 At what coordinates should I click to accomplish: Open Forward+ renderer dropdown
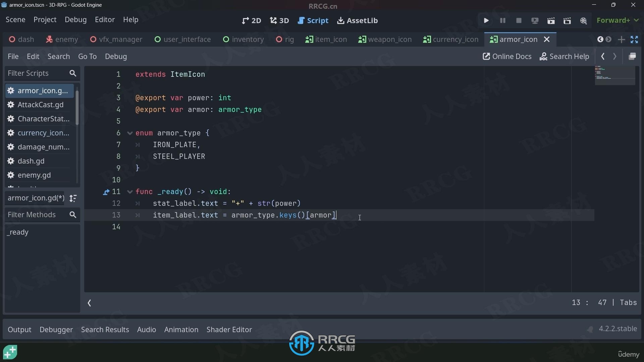tap(618, 20)
